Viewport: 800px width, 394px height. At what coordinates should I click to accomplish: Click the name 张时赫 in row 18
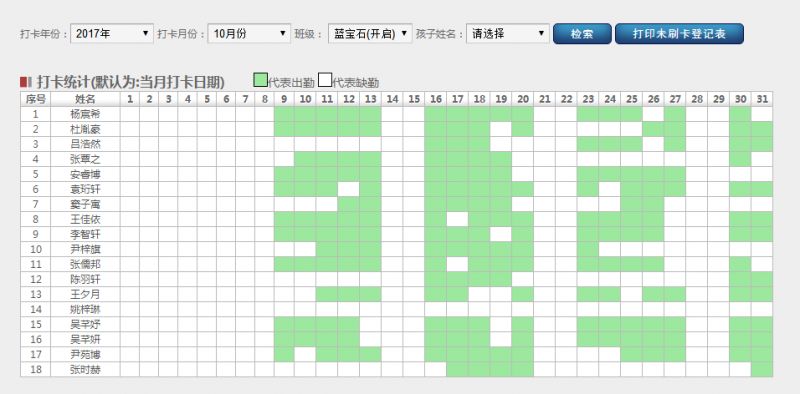pos(85,370)
